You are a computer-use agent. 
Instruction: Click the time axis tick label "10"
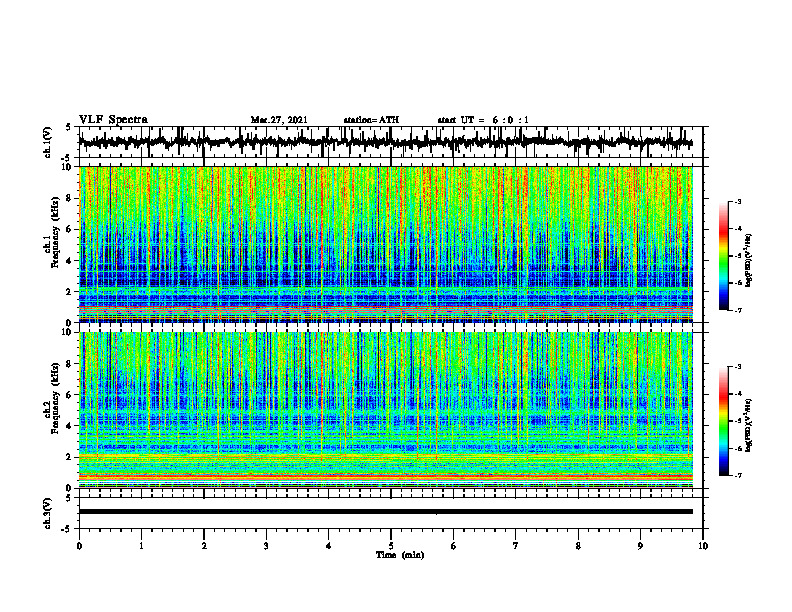[x=703, y=546]
